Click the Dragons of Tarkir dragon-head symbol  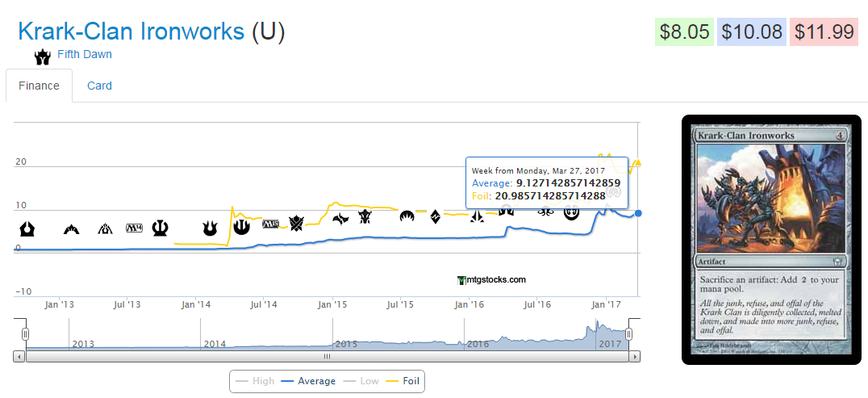coord(365,216)
